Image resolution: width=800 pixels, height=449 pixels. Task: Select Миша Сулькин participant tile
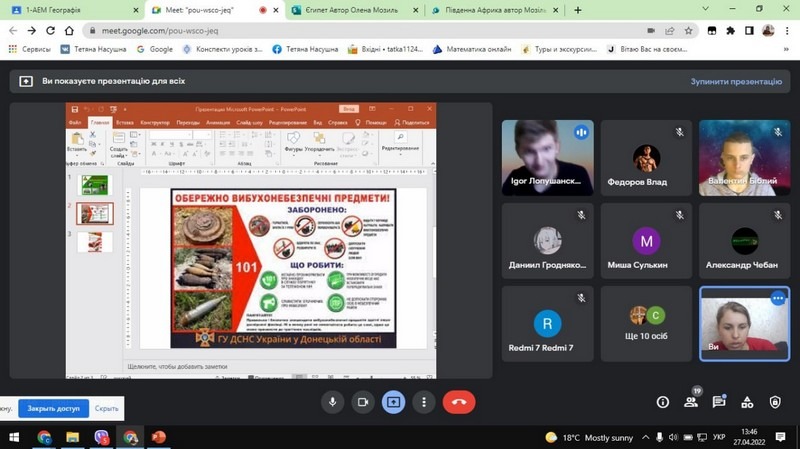click(646, 241)
